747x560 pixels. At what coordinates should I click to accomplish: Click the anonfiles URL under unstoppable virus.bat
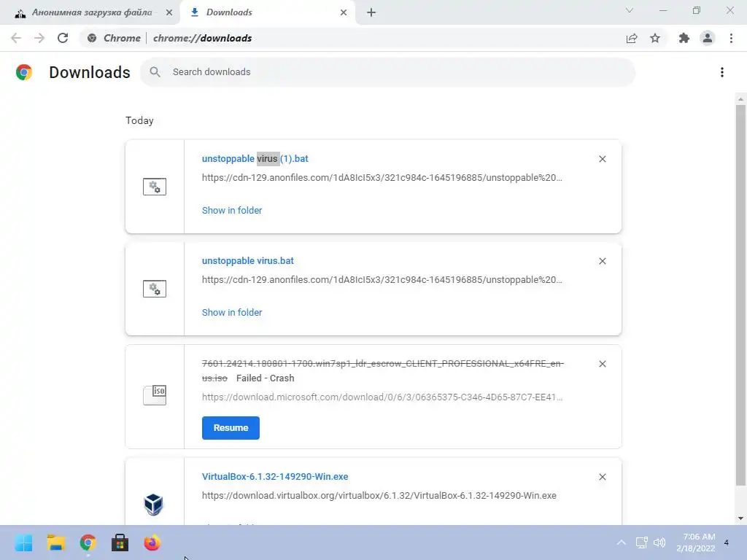tap(382, 279)
